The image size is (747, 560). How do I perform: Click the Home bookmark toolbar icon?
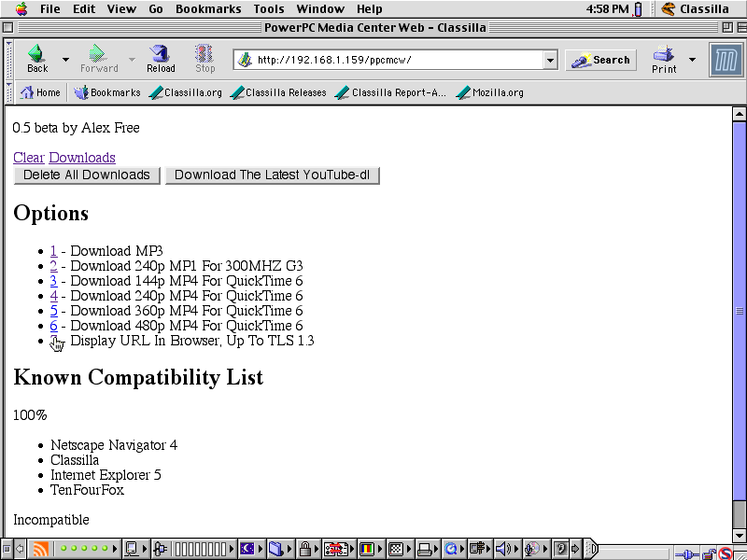click(27, 92)
